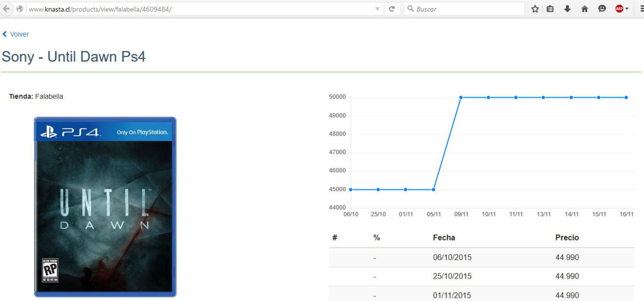The width and height of the screenshot is (644, 301).
Task: Open the bookmarks list icon
Action: 550,9
